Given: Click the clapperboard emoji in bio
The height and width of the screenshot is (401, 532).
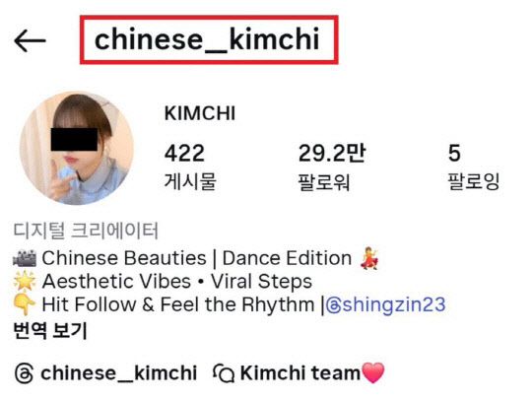Looking at the screenshot, I should click(x=25, y=258).
